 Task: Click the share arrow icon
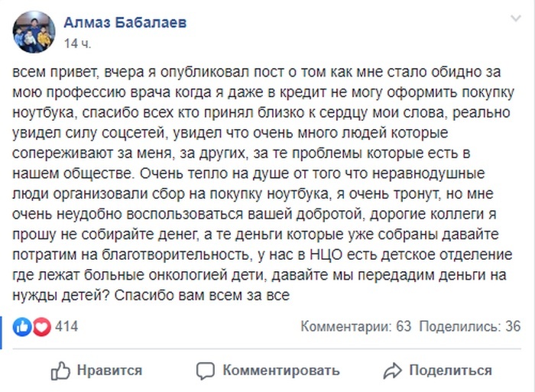(x=393, y=371)
